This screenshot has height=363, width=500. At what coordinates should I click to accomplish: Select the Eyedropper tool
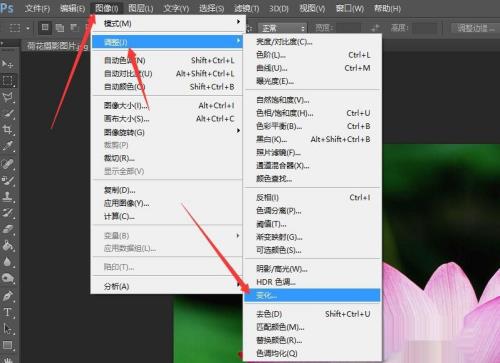7,146
